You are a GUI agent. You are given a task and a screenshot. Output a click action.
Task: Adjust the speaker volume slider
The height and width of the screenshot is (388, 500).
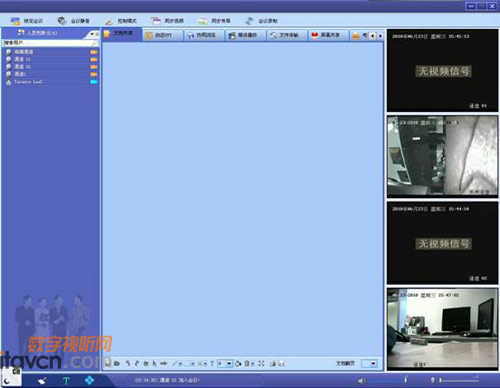coord(387,380)
